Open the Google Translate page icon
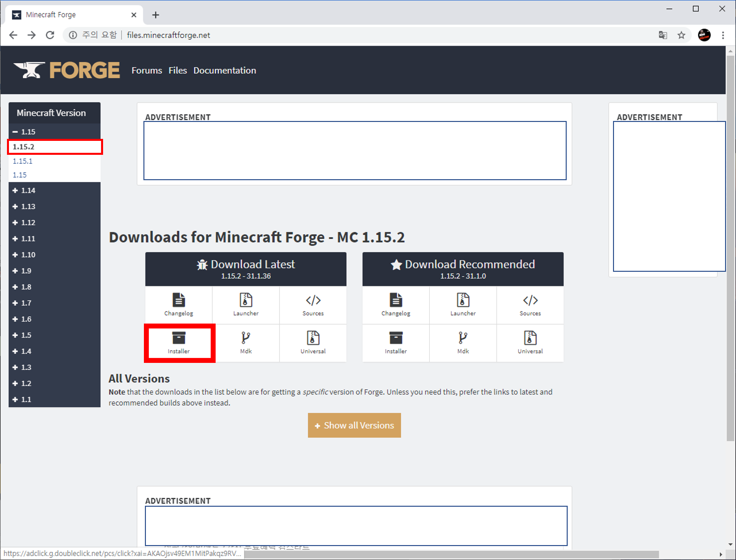 point(663,35)
